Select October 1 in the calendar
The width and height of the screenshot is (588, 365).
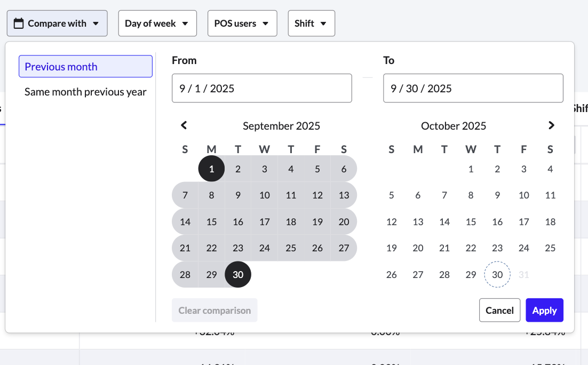(471, 169)
